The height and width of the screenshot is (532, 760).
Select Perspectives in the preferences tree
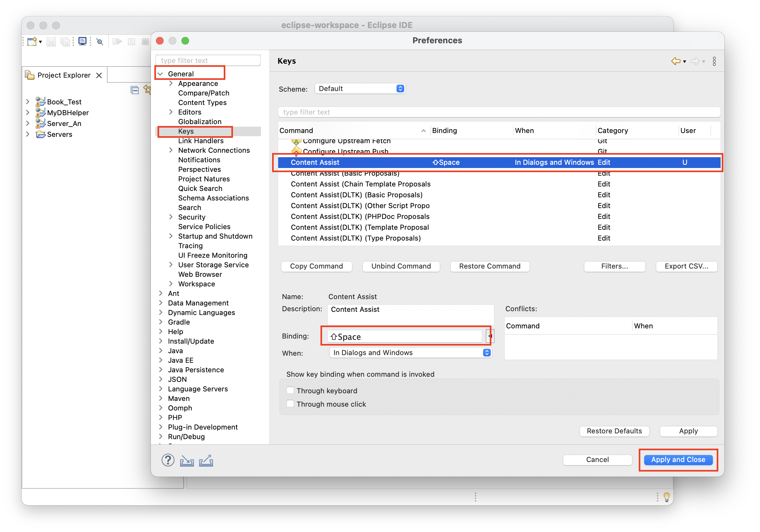coord(199,169)
